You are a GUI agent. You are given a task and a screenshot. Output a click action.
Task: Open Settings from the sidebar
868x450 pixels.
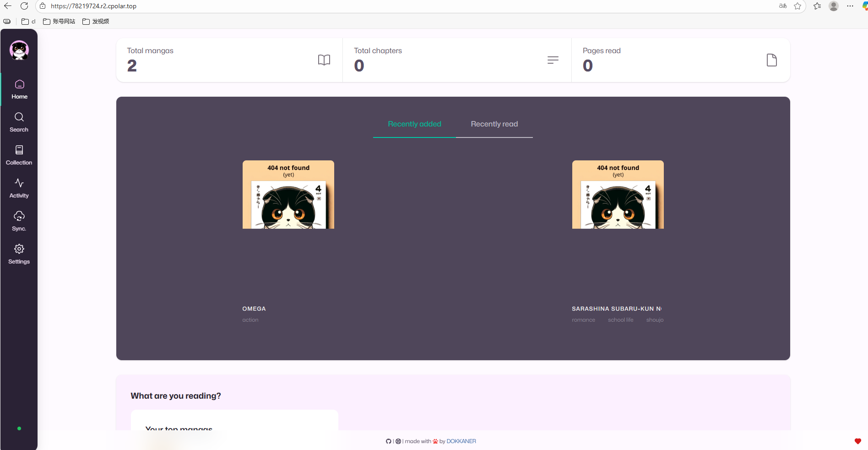coord(19,254)
